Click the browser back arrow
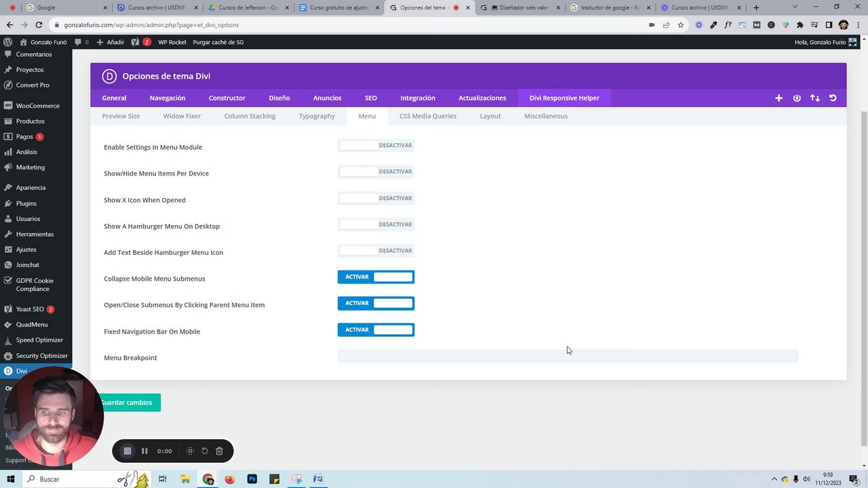This screenshot has width=868, height=488. click(x=9, y=25)
